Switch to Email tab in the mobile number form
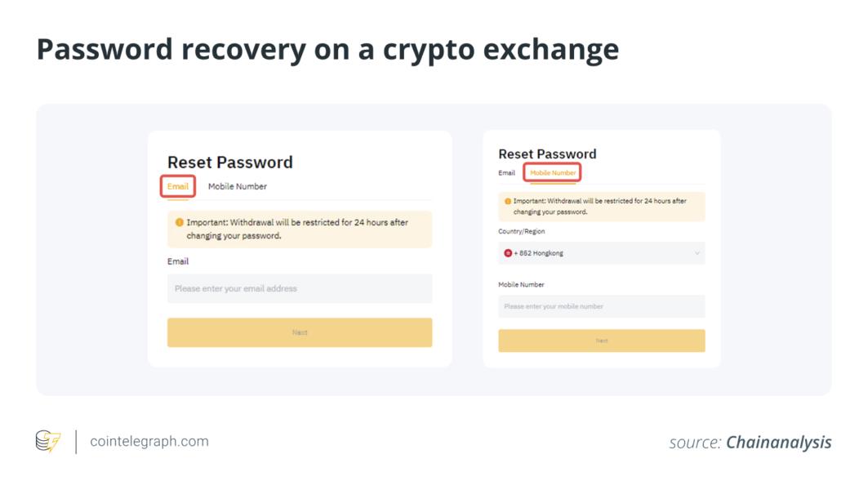Image resolution: width=868 pixels, height=490 pixels. 507,173
